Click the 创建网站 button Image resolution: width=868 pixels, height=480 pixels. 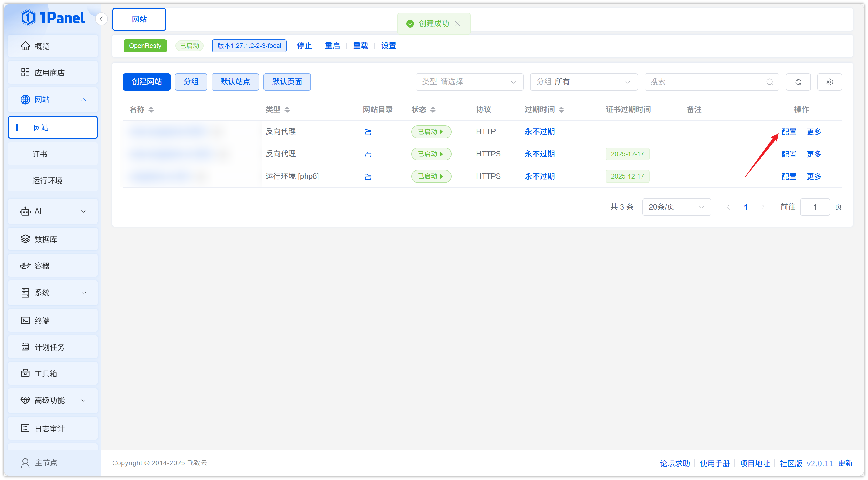click(147, 82)
